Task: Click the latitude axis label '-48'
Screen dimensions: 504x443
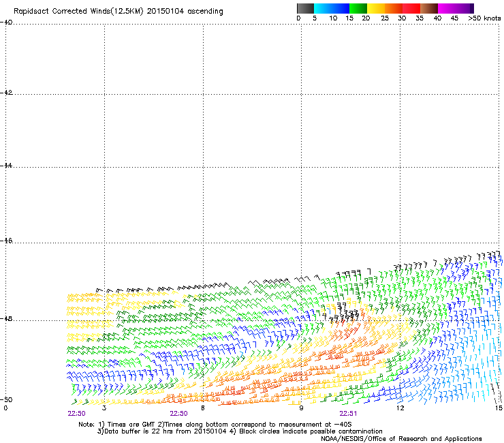Action: point(6,318)
